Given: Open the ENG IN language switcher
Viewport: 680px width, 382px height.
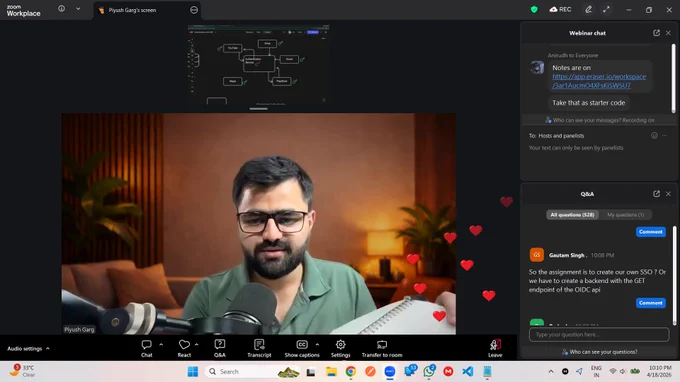Looking at the screenshot, I should 596,371.
